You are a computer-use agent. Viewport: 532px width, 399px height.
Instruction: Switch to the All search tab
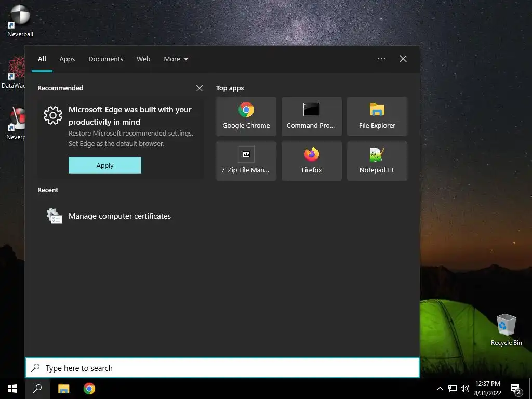tap(42, 59)
